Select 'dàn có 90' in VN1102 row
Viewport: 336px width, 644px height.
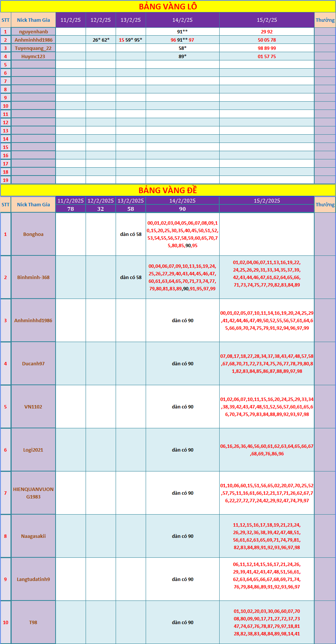click(182, 407)
